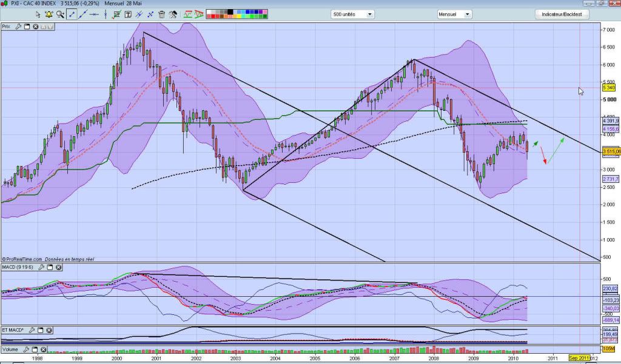
Task: Click the Indicateur/Backtest button
Action: tap(561, 14)
